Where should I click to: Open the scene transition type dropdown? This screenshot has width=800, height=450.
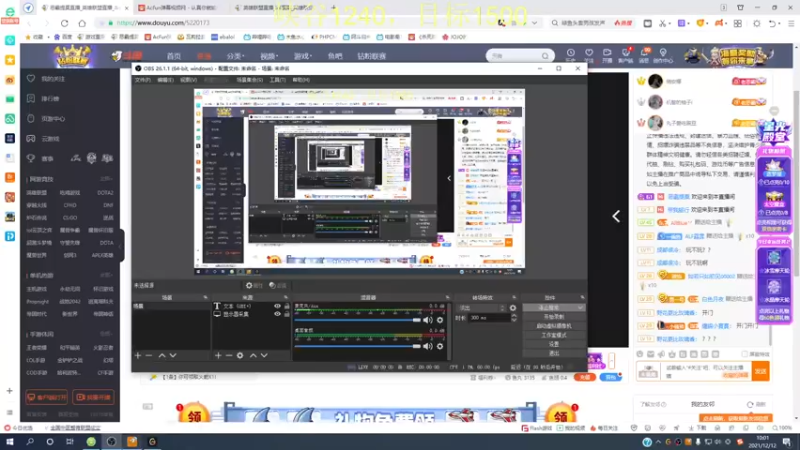pos(482,308)
